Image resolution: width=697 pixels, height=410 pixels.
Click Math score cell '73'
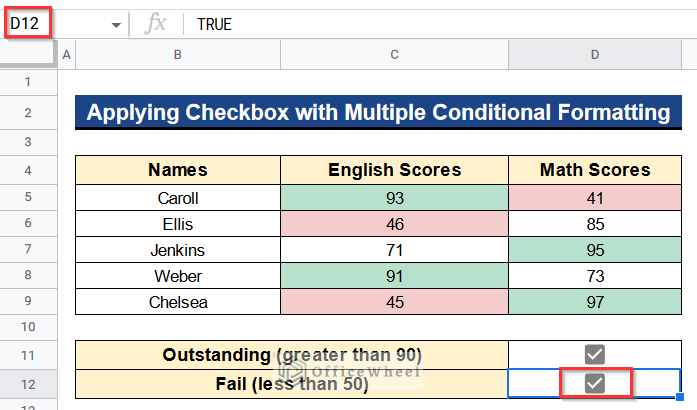pyautogui.click(x=595, y=276)
